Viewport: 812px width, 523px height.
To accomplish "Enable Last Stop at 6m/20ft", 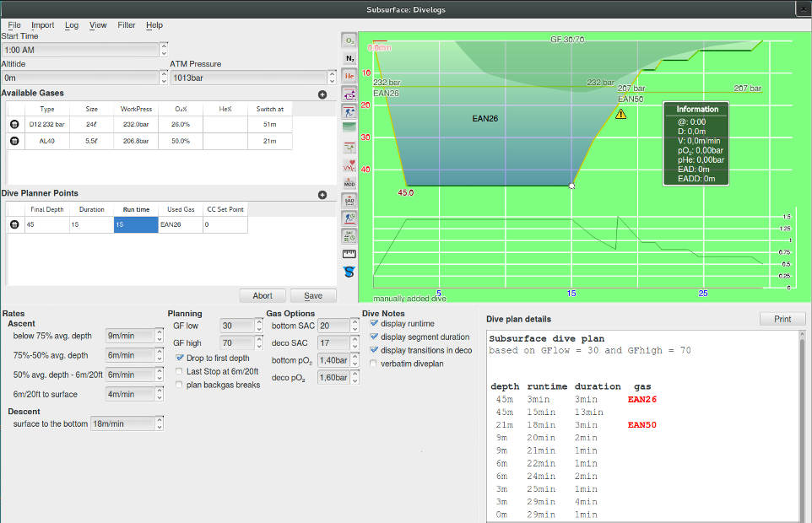I will point(179,371).
